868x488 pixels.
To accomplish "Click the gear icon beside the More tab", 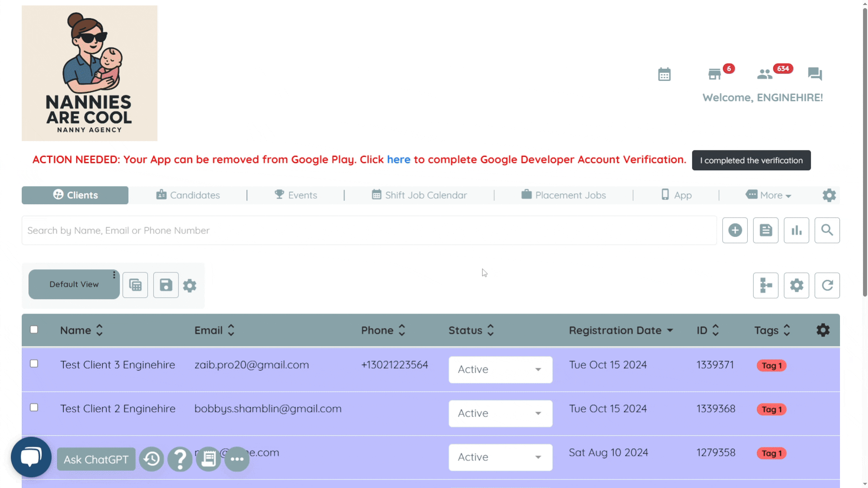I will (x=829, y=195).
